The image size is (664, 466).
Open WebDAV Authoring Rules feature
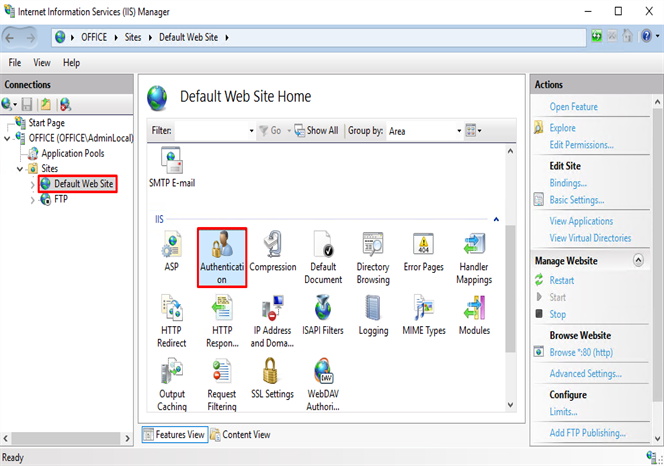[x=323, y=384]
